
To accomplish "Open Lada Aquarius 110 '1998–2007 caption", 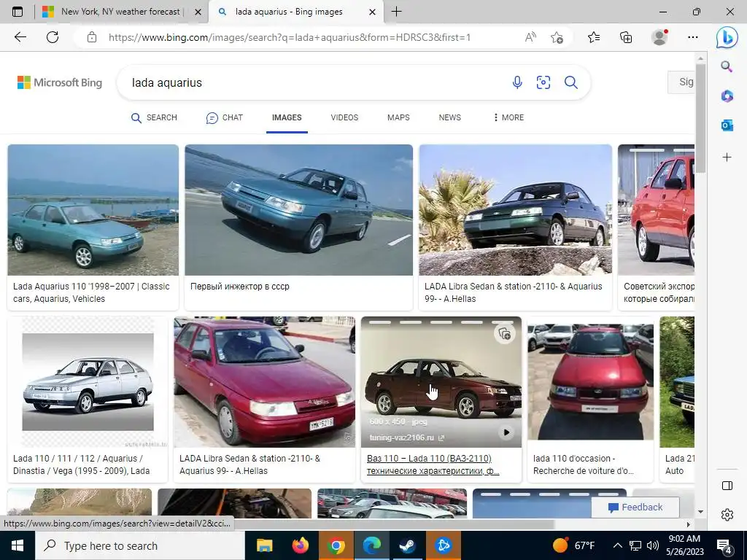I will click(x=91, y=292).
